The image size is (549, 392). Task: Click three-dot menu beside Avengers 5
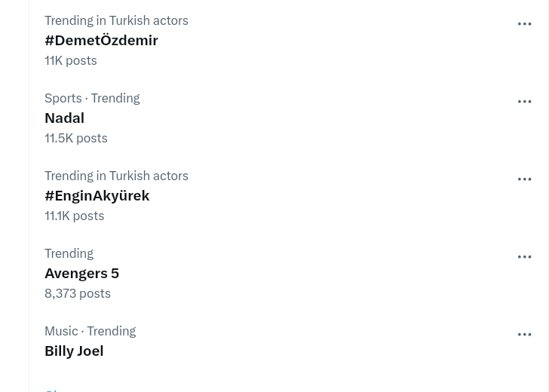point(524,257)
